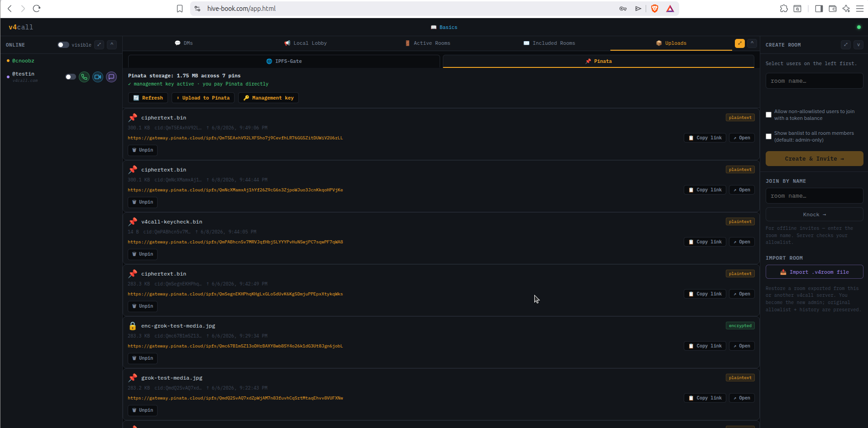Open the Management key dialog
Screen dimensions: 868x428
[x=269, y=98]
